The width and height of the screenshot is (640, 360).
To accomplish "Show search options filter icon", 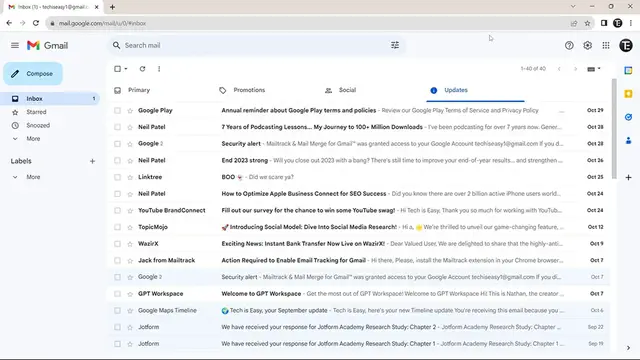I will 395,45.
